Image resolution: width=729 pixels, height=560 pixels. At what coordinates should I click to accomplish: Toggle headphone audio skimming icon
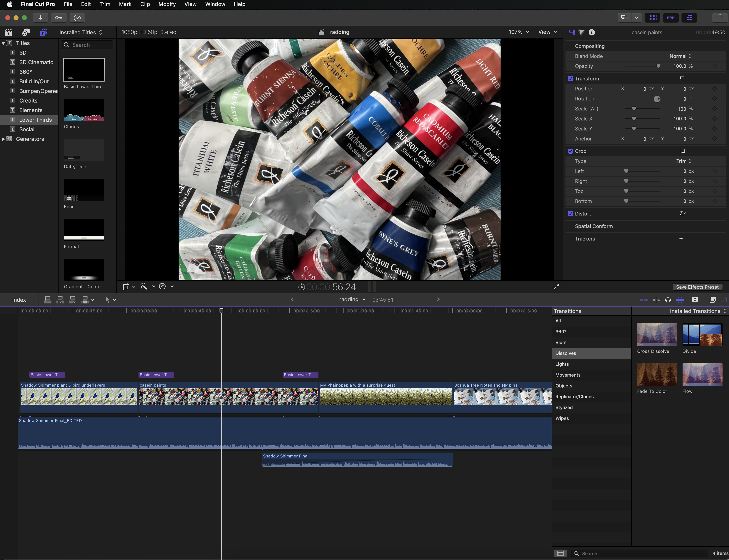coord(668,300)
